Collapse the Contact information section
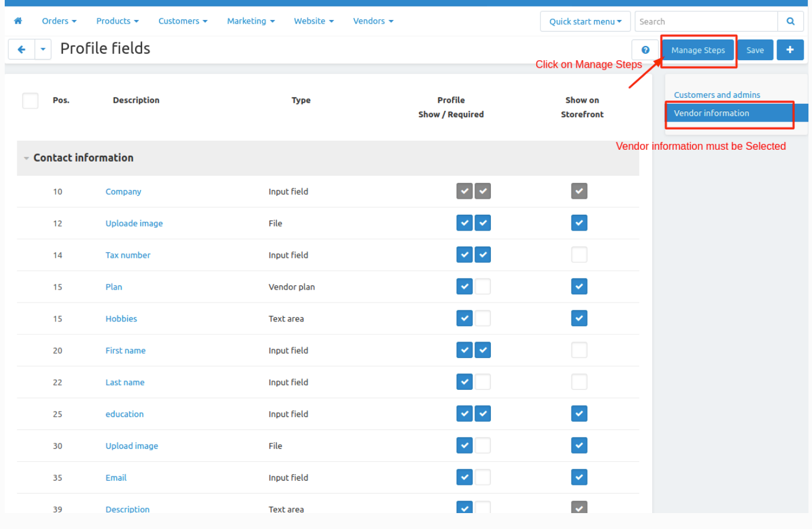This screenshot has width=812, height=529. click(27, 158)
